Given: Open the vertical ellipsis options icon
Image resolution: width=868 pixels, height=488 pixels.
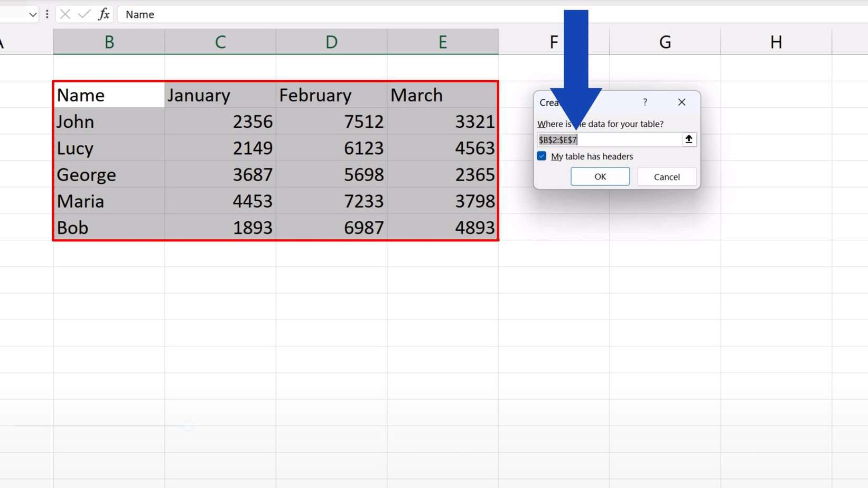Looking at the screenshot, I should coord(47,14).
